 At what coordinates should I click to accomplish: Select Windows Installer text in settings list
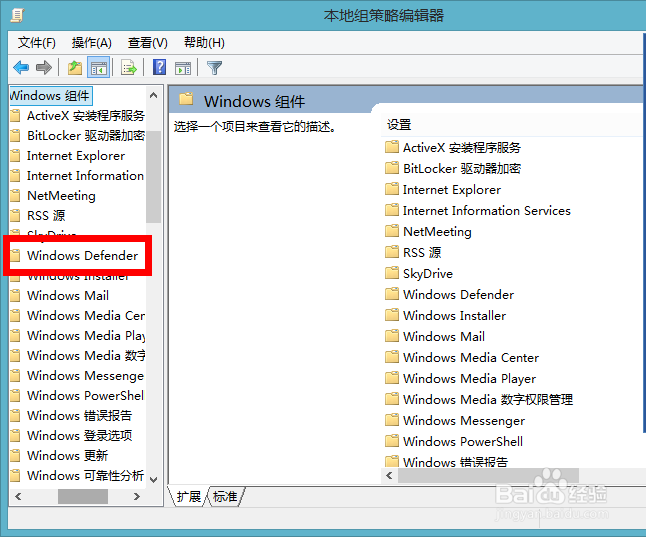[454, 316]
